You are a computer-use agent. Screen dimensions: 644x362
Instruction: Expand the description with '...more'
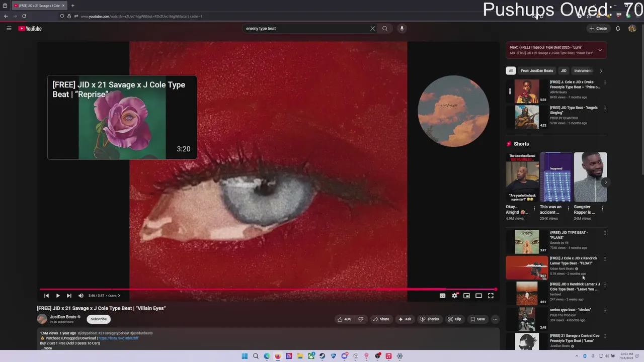click(46, 348)
